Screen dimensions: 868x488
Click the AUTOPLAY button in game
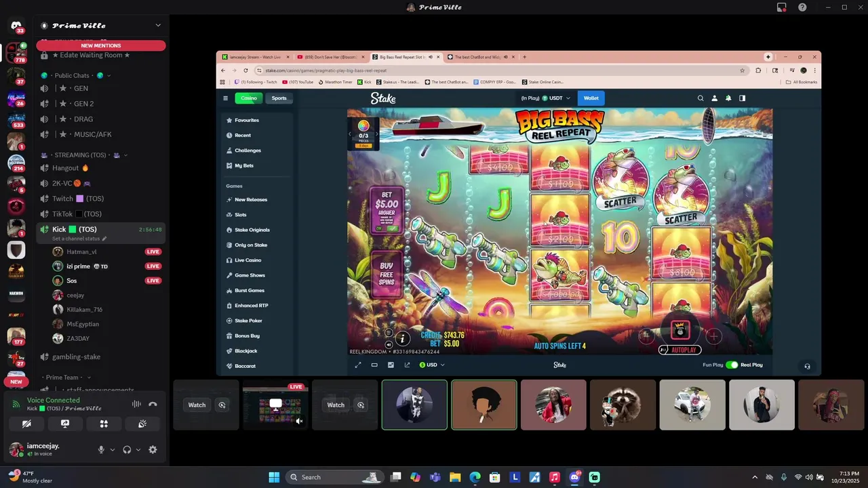[x=679, y=350]
